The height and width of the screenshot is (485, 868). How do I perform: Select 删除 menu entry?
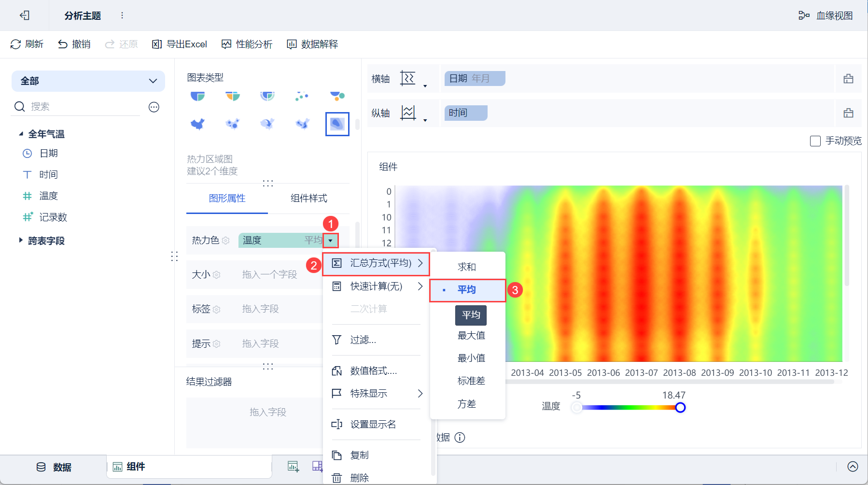376,478
